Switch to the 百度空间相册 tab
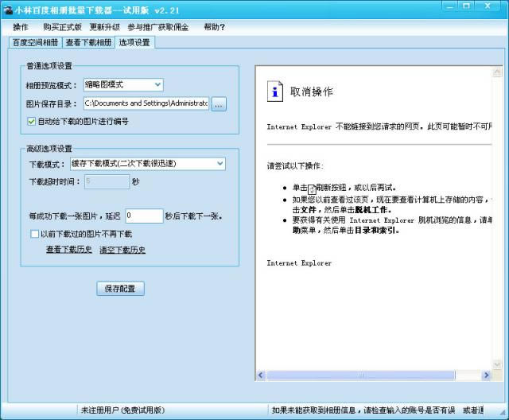Viewport: 509px width, 420px height. pyautogui.click(x=35, y=42)
